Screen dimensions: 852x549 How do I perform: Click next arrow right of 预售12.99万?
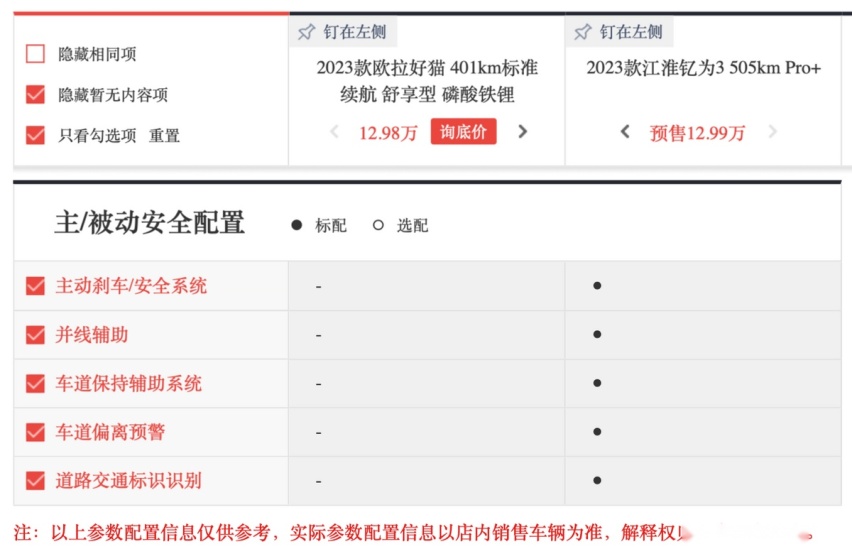pos(773,132)
